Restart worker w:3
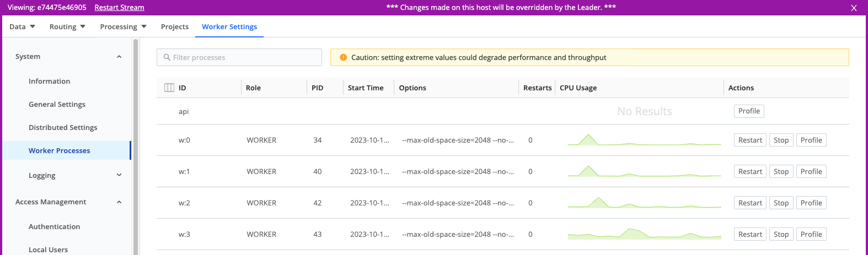Viewport: 868px width, 255px height. click(x=750, y=234)
